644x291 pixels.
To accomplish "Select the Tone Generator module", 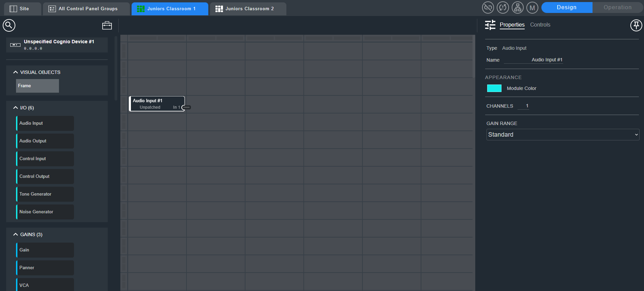I will tap(45, 194).
